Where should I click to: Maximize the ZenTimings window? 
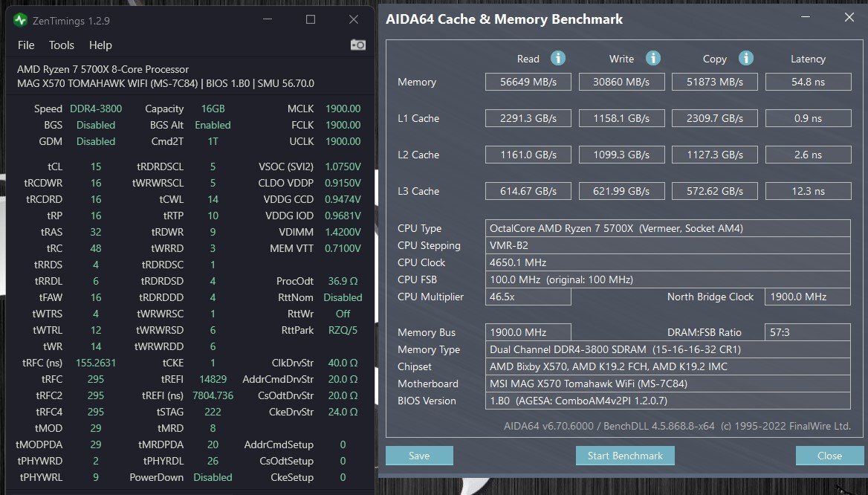tap(311, 20)
